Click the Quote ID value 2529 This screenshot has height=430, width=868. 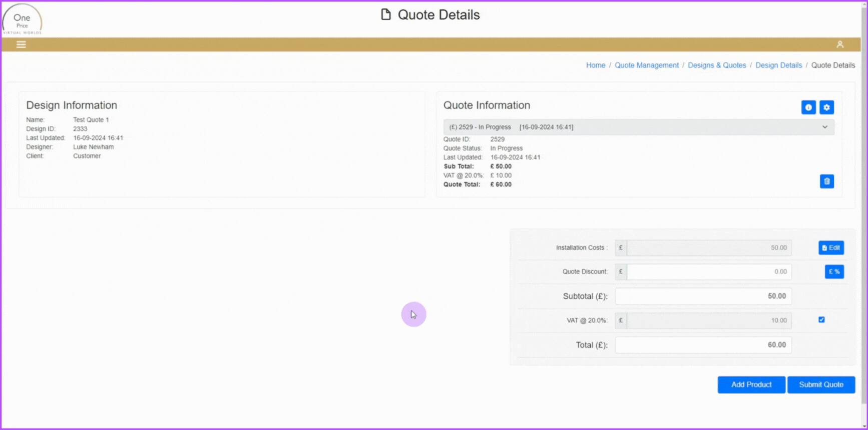[498, 139]
